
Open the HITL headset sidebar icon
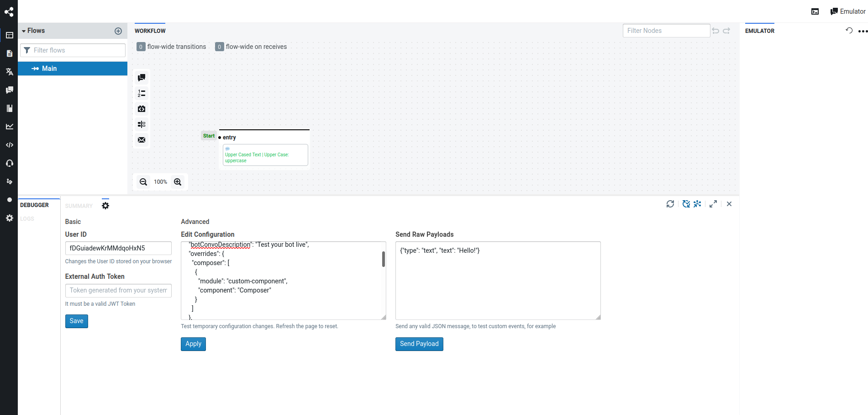pos(9,163)
